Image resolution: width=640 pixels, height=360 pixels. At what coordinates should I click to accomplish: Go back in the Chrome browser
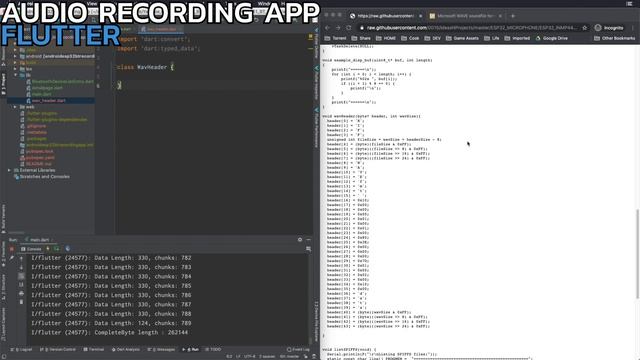327,28
